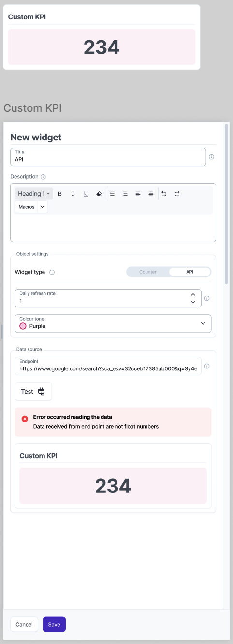Save the new widget
This screenshot has height=644, width=233.
[x=54, y=624]
